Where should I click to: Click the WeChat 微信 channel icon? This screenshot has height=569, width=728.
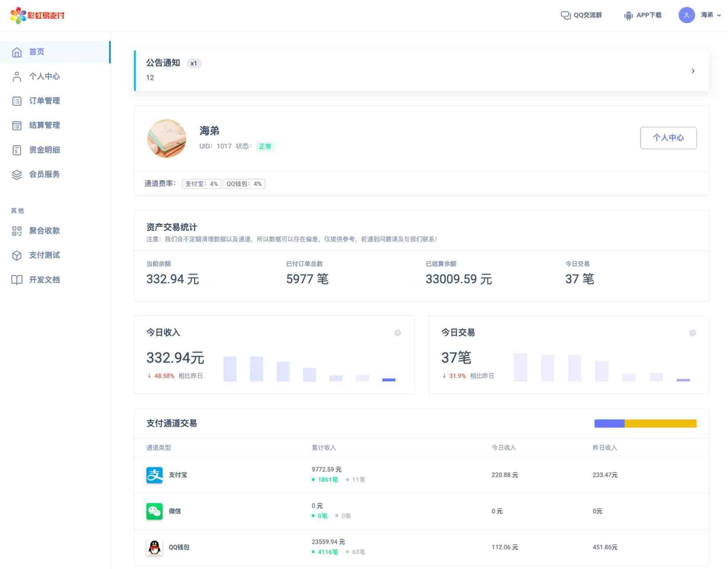(154, 511)
